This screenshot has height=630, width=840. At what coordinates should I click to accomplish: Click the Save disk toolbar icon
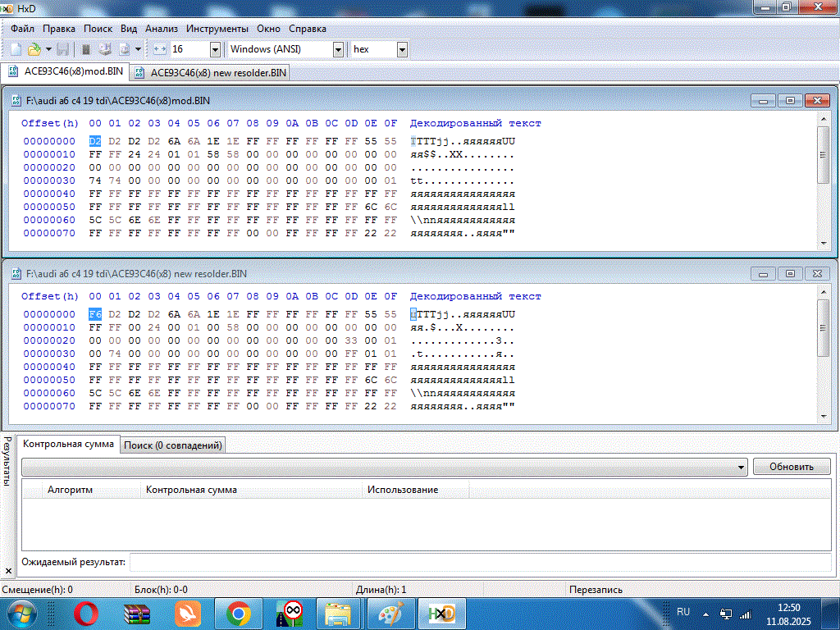62,49
